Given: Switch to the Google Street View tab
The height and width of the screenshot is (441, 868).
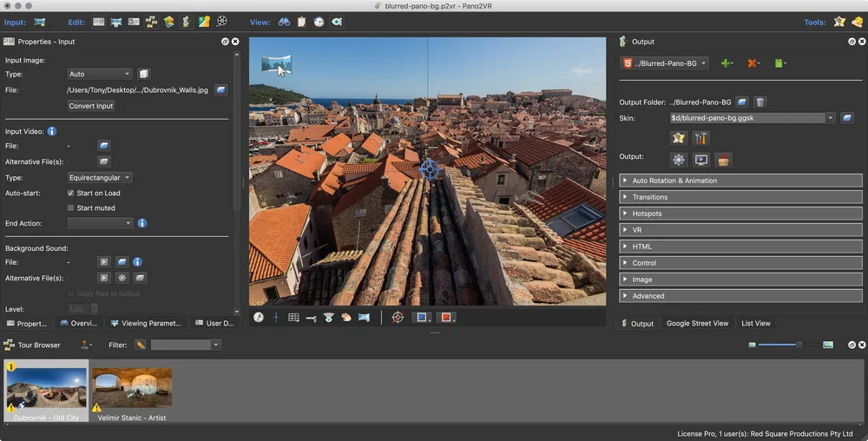Looking at the screenshot, I should [697, 324].
